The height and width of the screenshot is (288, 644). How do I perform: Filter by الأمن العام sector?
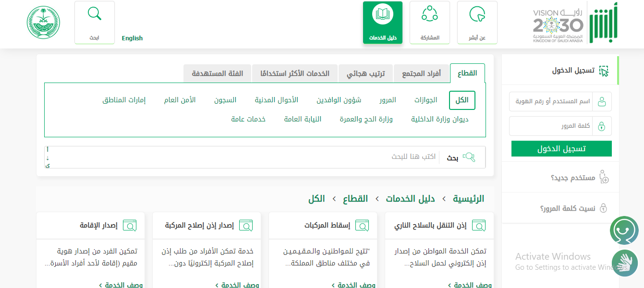tap(180, 100)
